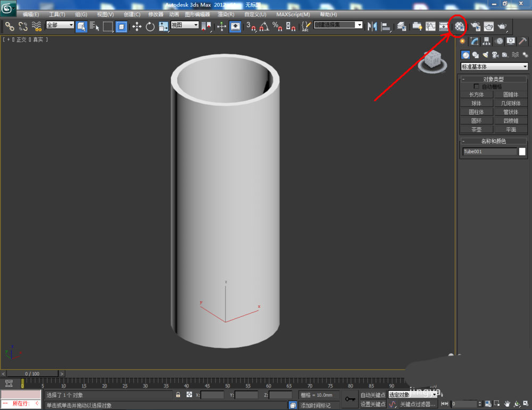Enable the 自动栅格 checkbox
532x410 pixels.
coord(476,86)
